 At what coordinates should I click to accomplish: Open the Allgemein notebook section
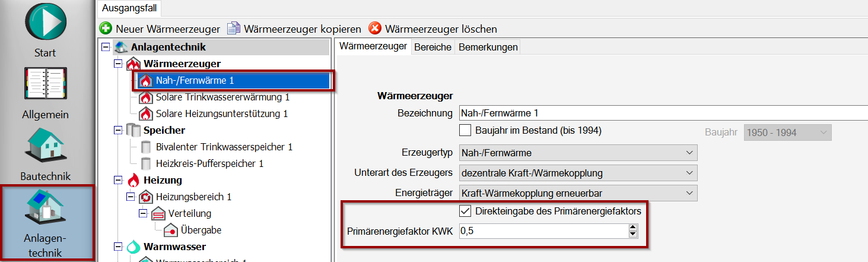pos(45,92)
